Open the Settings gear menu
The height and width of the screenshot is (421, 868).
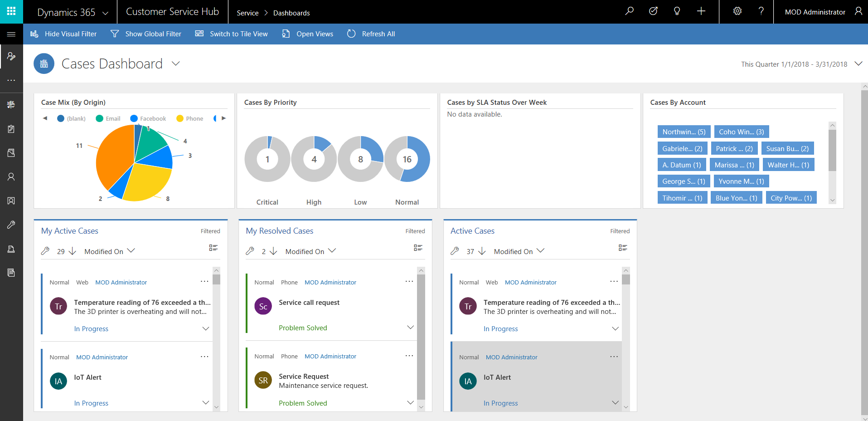[x=737, y=11]
